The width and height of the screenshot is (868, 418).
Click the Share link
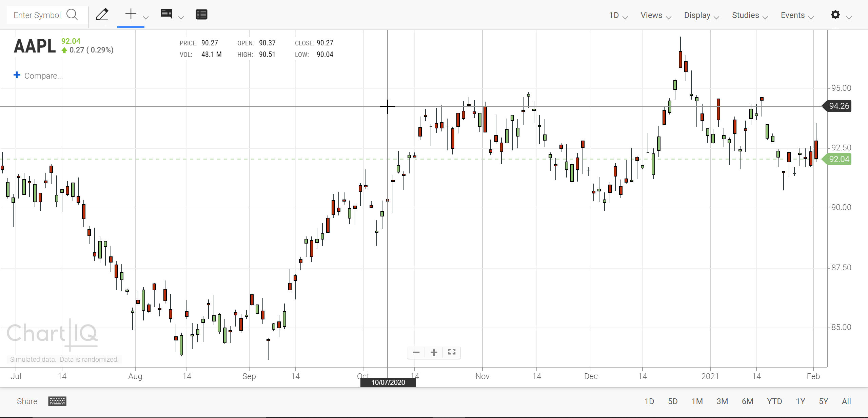pyautogui.click(x=27, y=401)
